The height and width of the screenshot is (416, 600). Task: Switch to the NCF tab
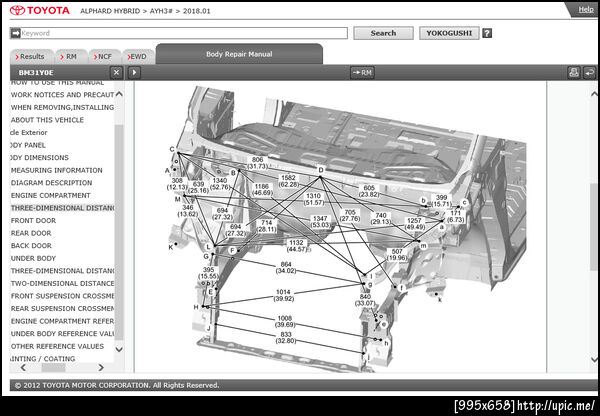point(105,57)
